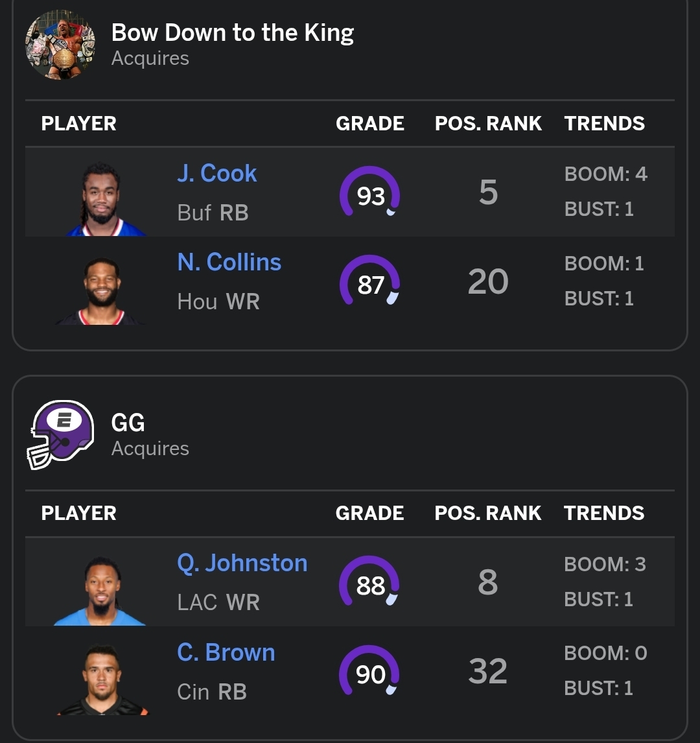
Task: Tap C. Brown headshot photo
Action: (x=102, y=680)
